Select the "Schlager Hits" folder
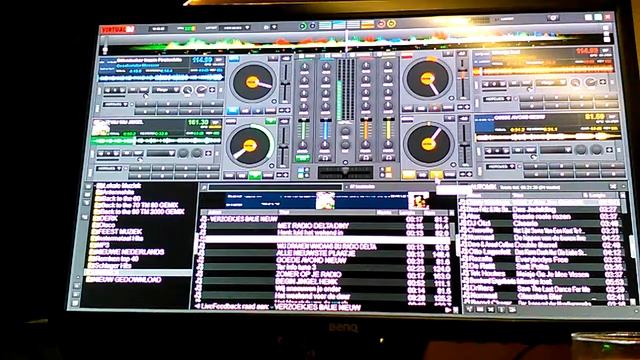The width and height of the screenshot is (640, 360). coord(111,266)
